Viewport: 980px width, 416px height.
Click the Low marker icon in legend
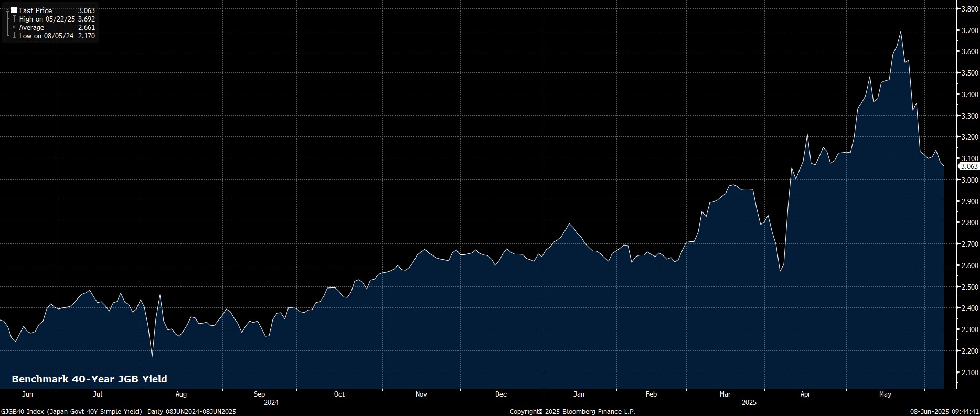pyautogui.click(x=14, y=36)
